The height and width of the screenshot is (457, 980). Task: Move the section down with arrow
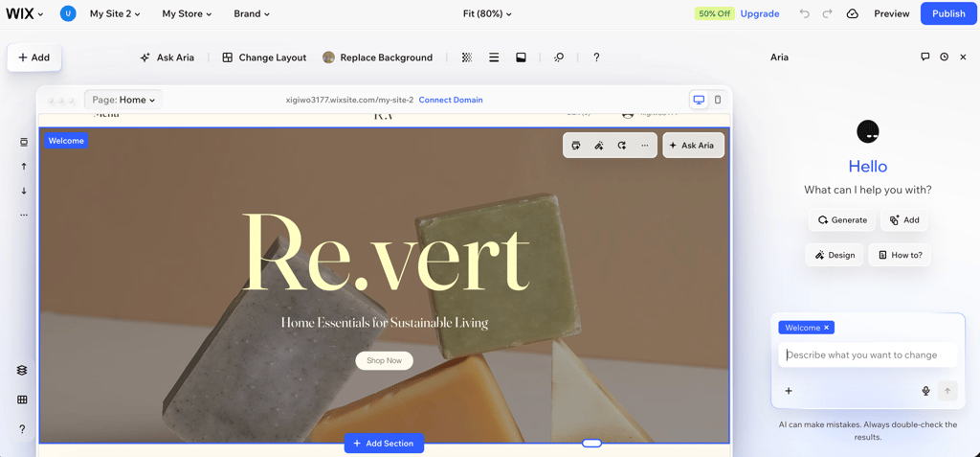[x=24, y=191]
